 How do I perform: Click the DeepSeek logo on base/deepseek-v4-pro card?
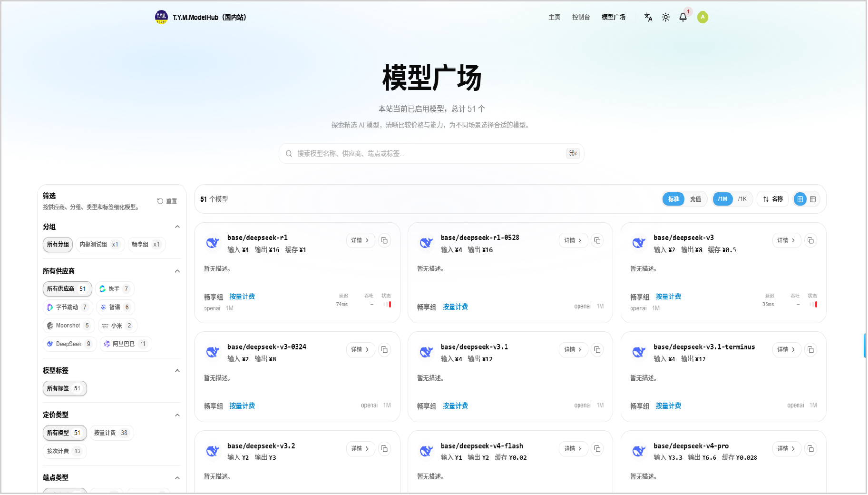(639, 451)
